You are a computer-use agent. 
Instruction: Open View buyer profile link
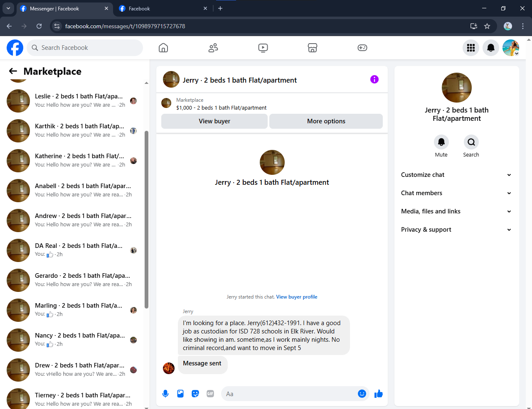[297, 297]
